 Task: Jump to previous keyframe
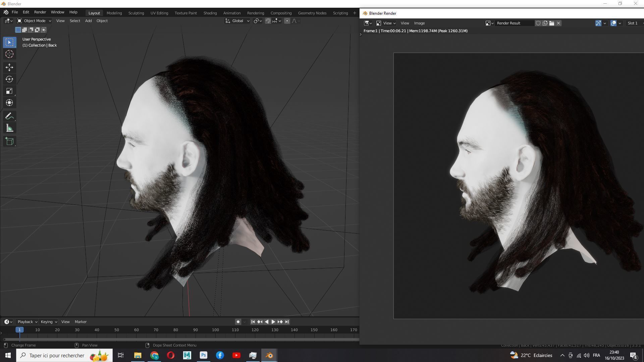click(x=260, y=322)
